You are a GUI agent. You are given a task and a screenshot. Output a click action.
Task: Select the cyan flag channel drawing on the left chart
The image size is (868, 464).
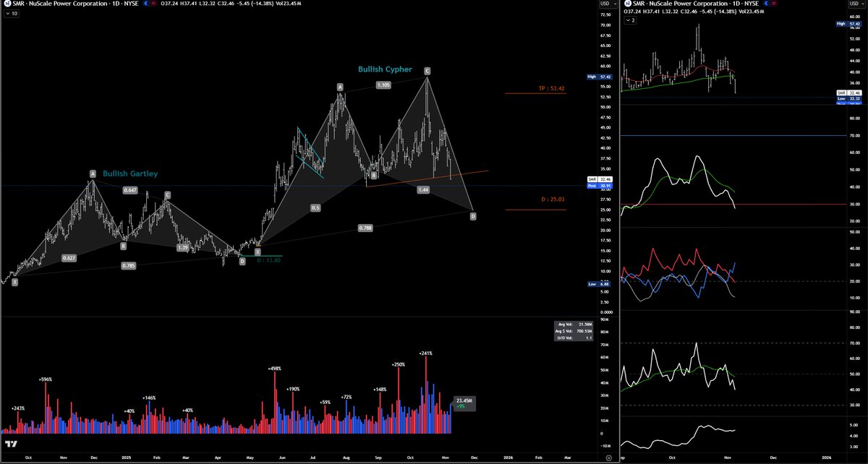(x=310, y=152)
